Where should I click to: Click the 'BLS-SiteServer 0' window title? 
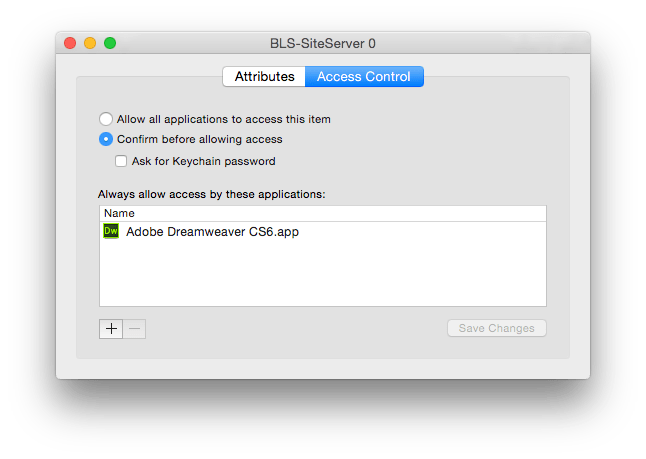tap(323, 44)
